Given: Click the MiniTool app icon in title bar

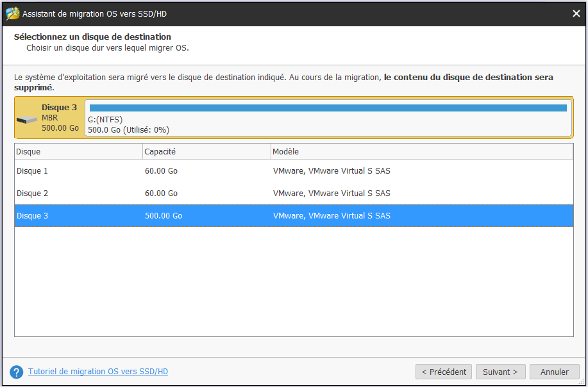Looking at the screenshot, I should [12, 13].
